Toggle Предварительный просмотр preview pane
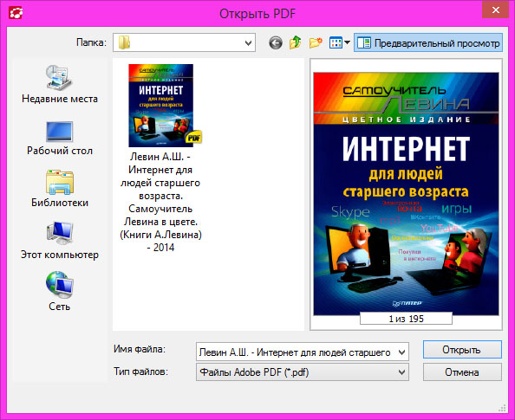The width and height of the screenshot is (515, 420). (428, 42)
